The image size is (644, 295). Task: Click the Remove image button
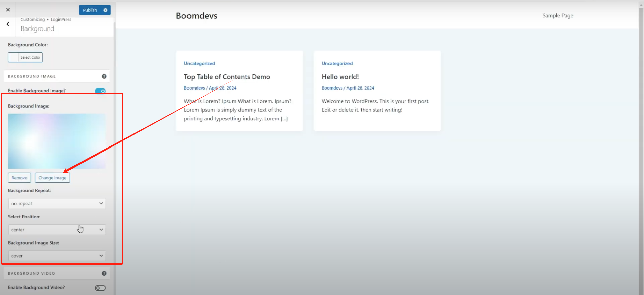tap(19, 178)
